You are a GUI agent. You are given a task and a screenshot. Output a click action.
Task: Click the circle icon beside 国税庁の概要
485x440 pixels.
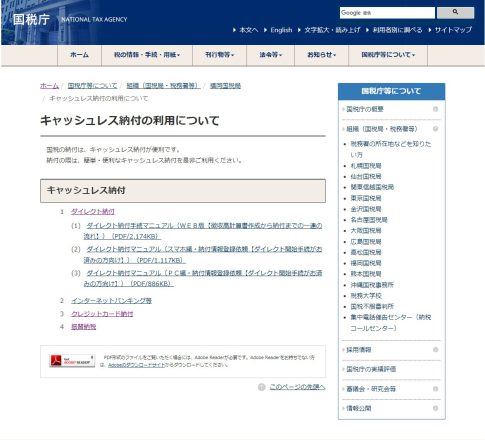[x=435, y=109]
